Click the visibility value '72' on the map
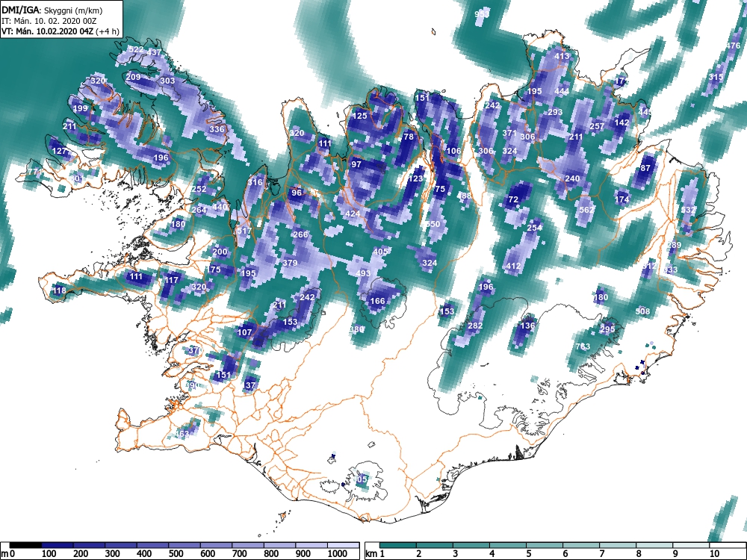Screen dimensions: 747x560 coord(513,199)
